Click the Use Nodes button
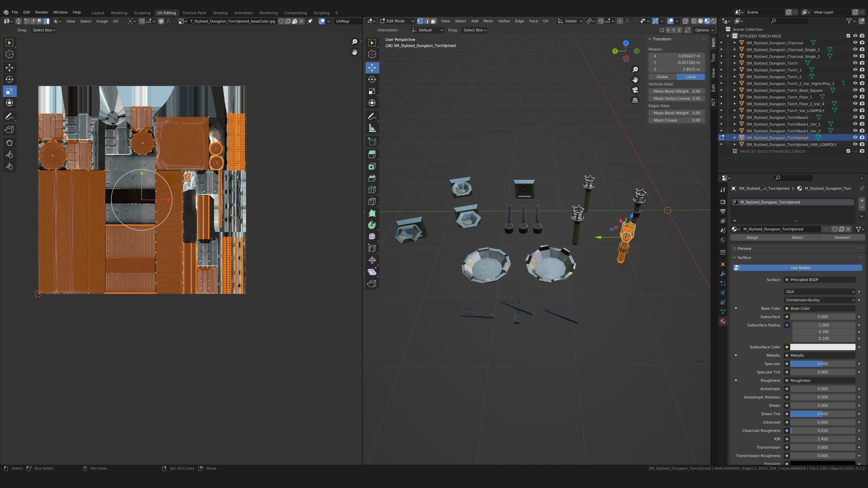Image resolution: width=868 pixels, height=488 pixels. tap(797, 268)
